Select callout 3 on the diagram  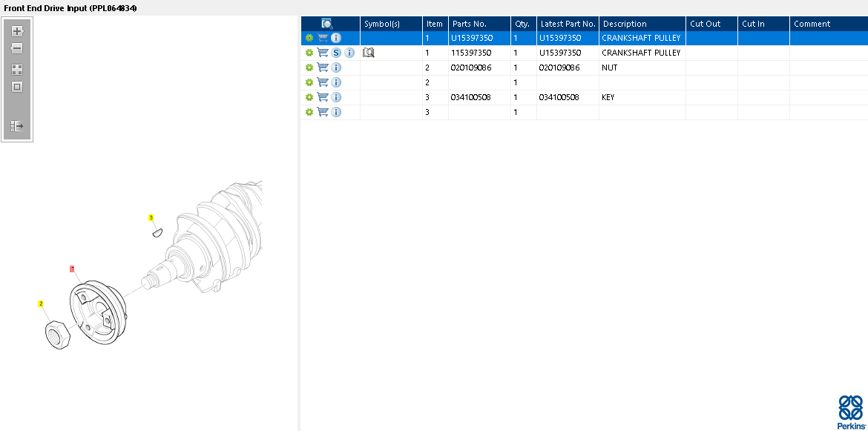click(151, 217)
